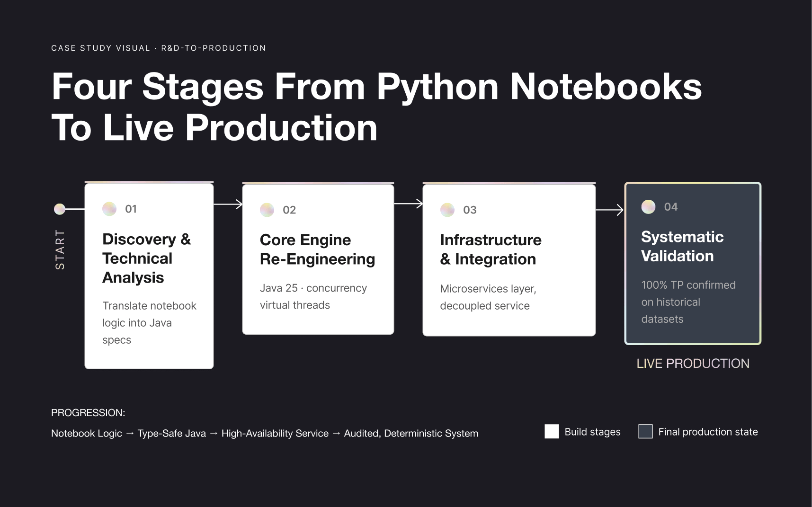The height and width of the screenshot is (507, 812).
Task: Select the Systematic Validation heading
Action: click(682, 246)
